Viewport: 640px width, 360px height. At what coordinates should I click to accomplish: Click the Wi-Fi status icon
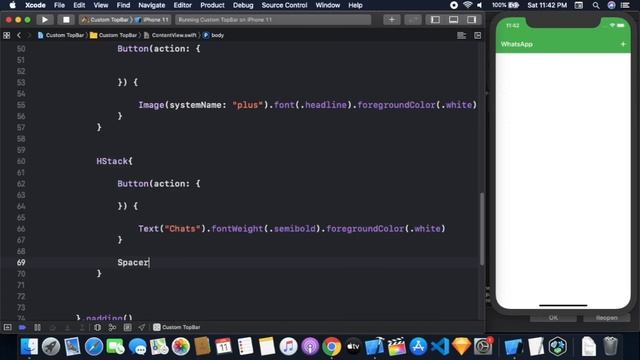point(468,5)
